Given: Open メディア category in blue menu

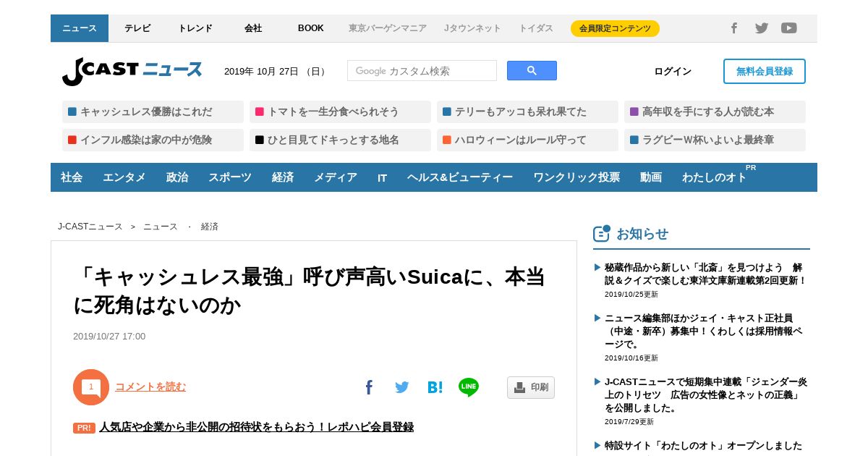Looking at the screenshot, I should [336, 177].
